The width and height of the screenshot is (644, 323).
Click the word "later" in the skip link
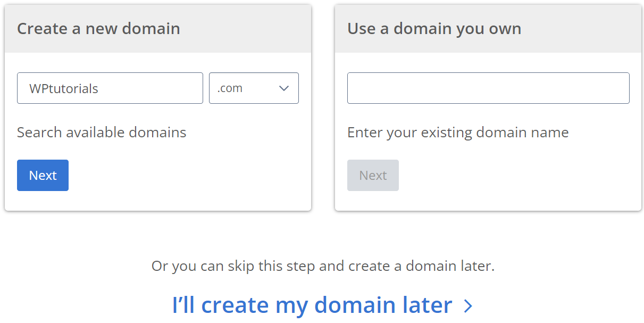coord(426,305)
